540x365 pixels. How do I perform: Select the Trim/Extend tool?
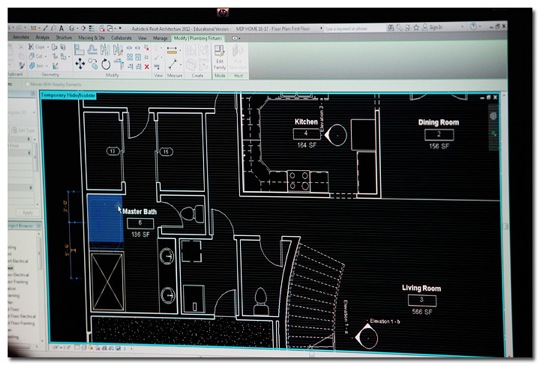tap(119, 64)
